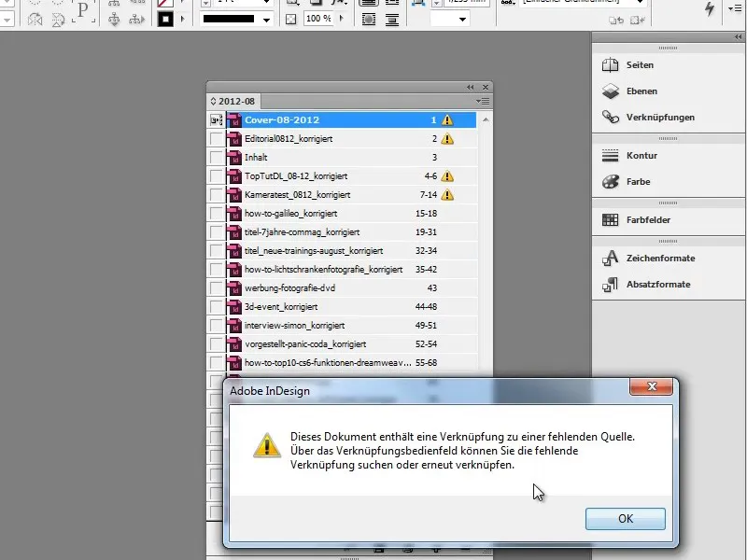The width and height of the screenshot is (747, 560).
Task: Collapse the right panel dock with double arrows
Action: 738,36
